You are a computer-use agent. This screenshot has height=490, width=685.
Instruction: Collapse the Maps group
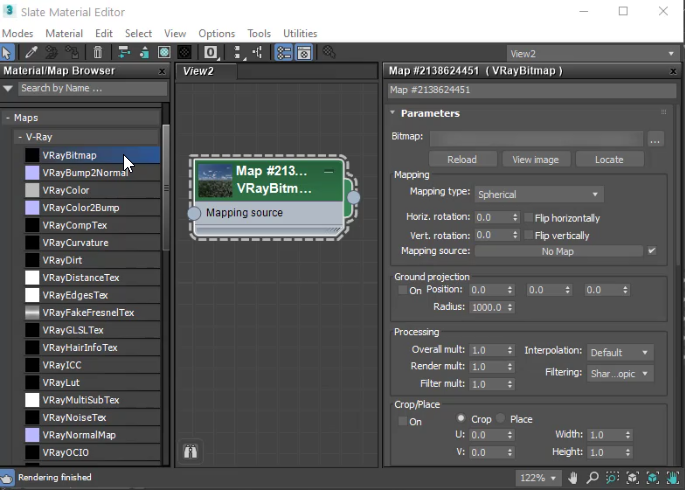click(x=7, y=118)
